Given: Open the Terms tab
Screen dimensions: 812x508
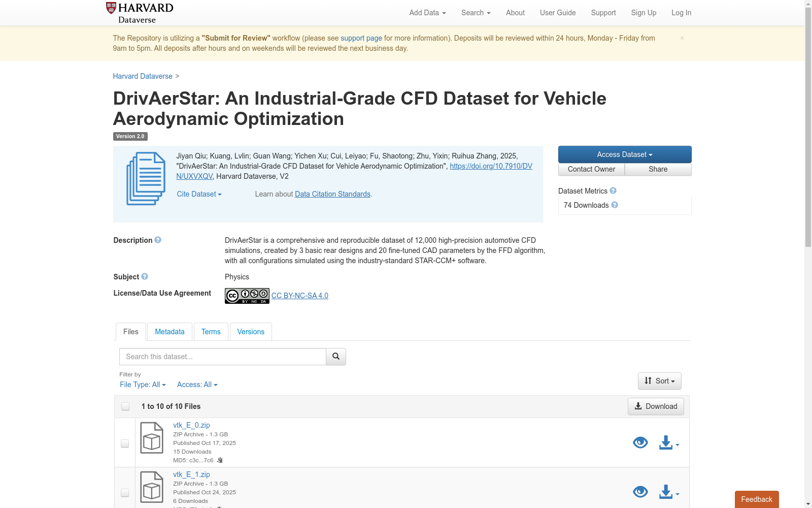Looking at the screenshot, I should coord(211,332).
